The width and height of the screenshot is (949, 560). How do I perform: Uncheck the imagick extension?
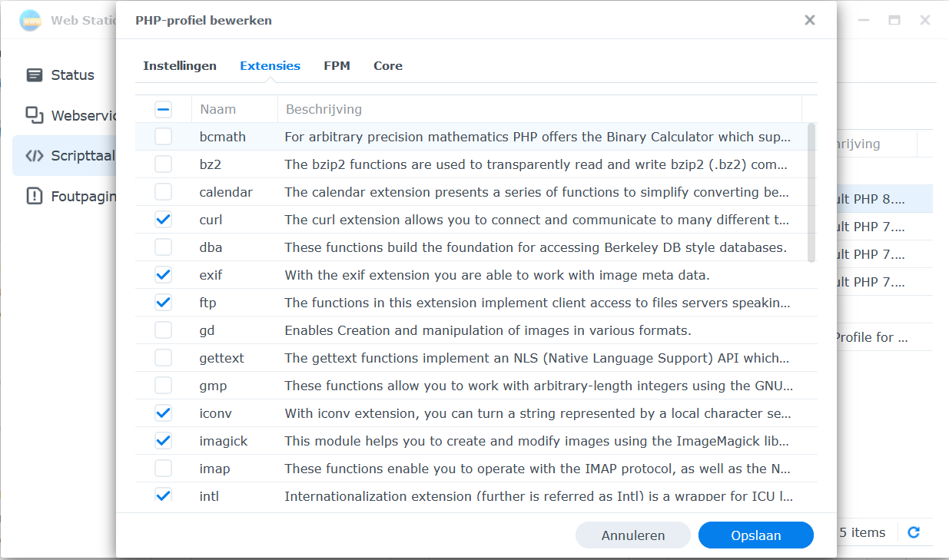pos(163,441)
